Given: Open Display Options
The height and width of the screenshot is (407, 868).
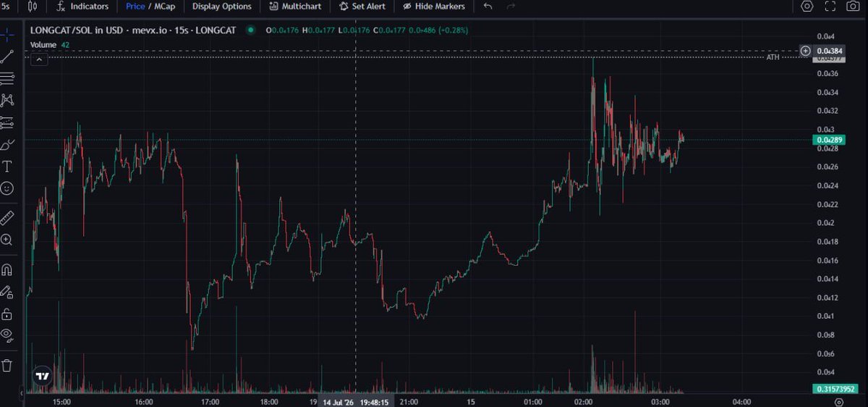Looking at the screenshot, I should click(x=222, y=7).
